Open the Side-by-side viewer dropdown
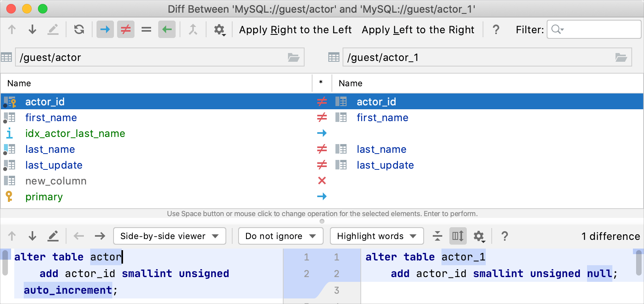 pyautogui.click(x=169, y=236)
